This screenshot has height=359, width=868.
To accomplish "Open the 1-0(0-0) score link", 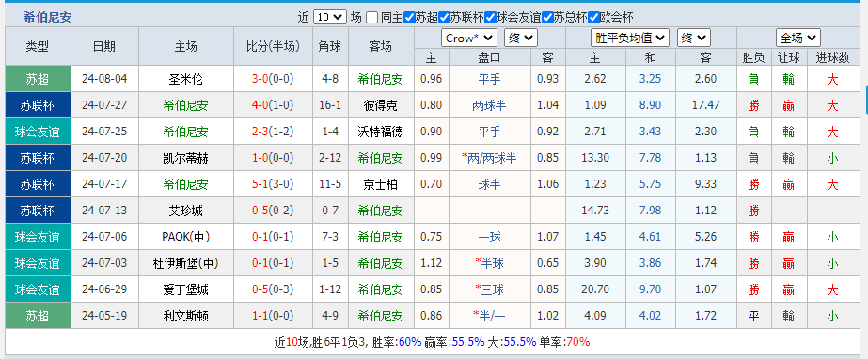I will pyautogui.click(x=273, y=158).
